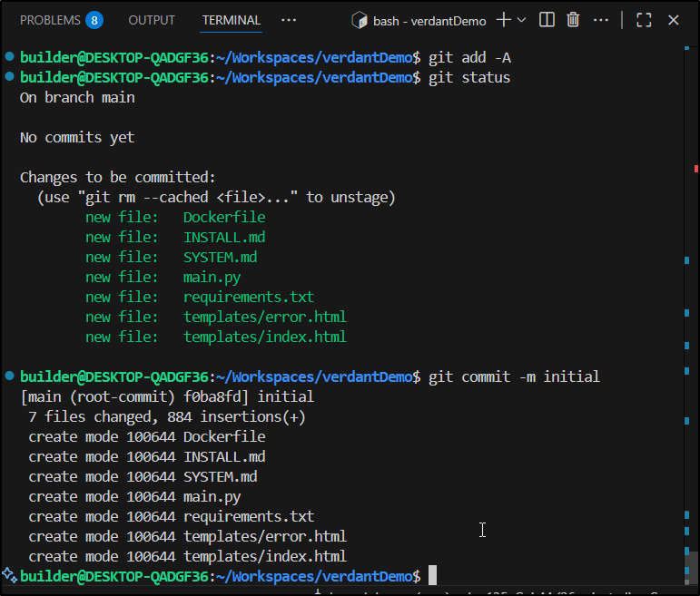Show additional panel views via ellipsis after Terminal
700x596 pixels.
click(289, 20)
